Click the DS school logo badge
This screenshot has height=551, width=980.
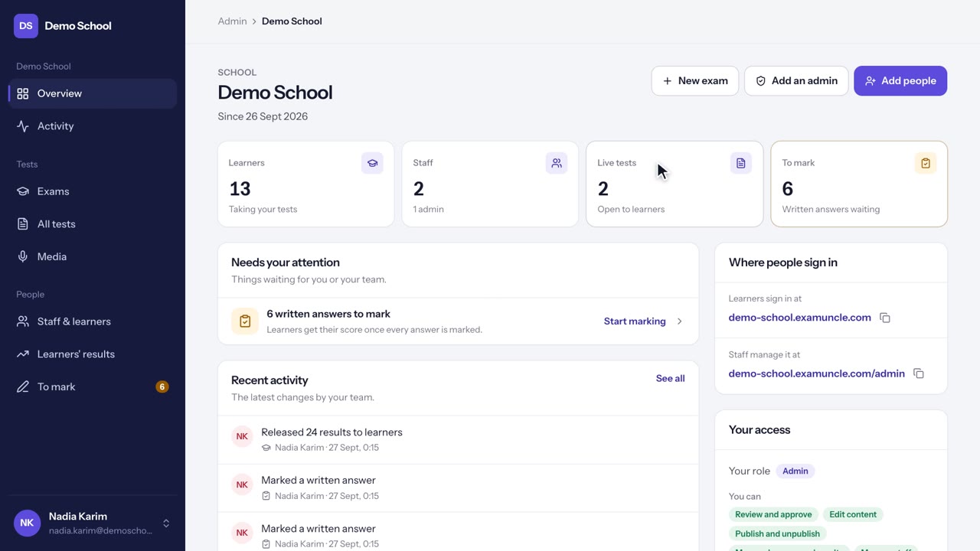[26, 25]
